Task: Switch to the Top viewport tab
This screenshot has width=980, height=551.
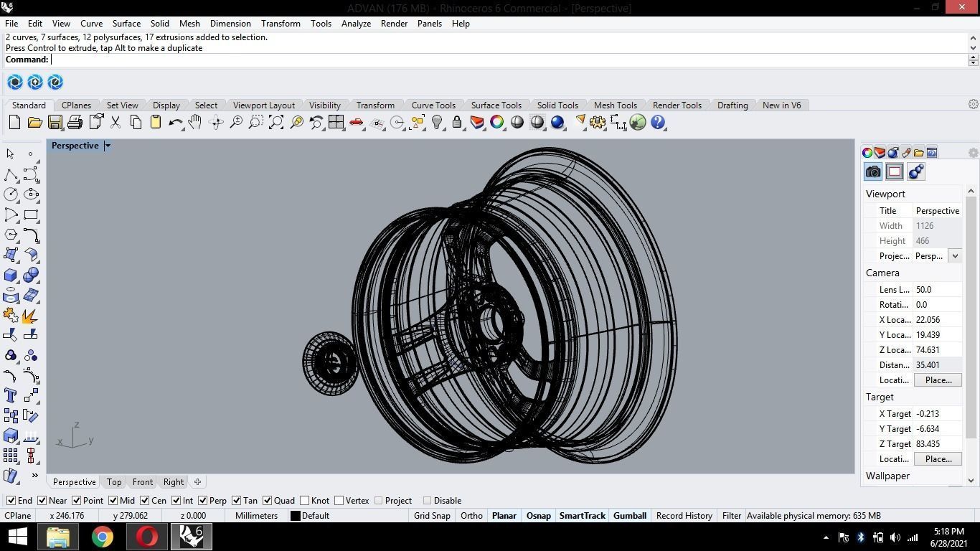Action: coord(114,482)
